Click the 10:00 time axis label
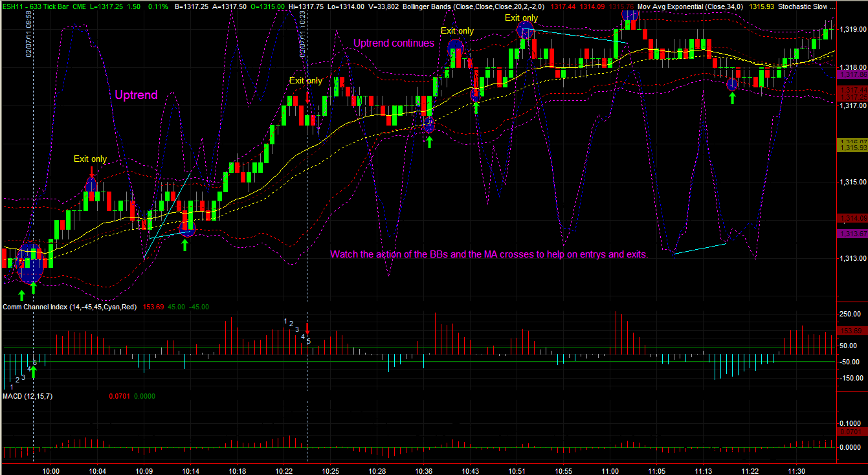868x475 pixels. (51, 470)
